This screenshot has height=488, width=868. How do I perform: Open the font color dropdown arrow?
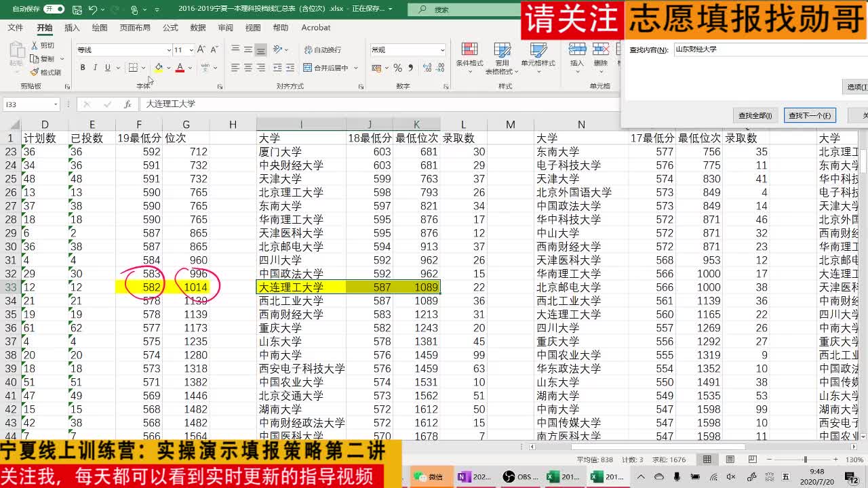(190, 68)
